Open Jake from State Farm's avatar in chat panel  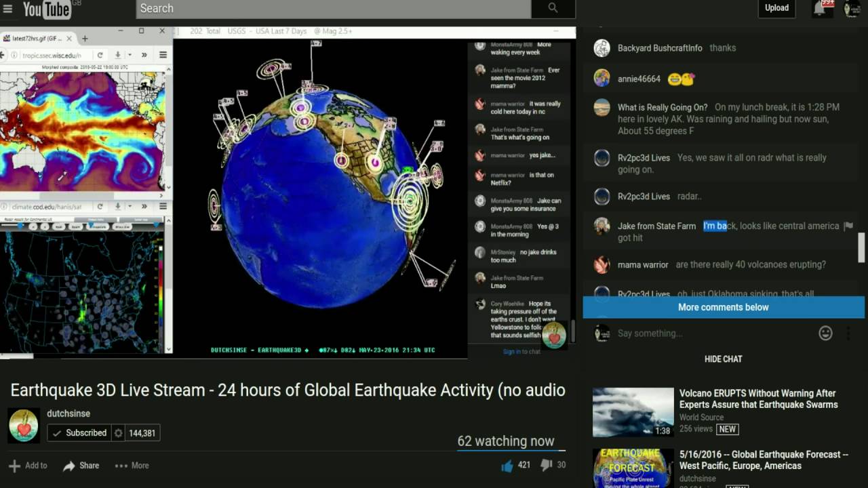(602, 226)
